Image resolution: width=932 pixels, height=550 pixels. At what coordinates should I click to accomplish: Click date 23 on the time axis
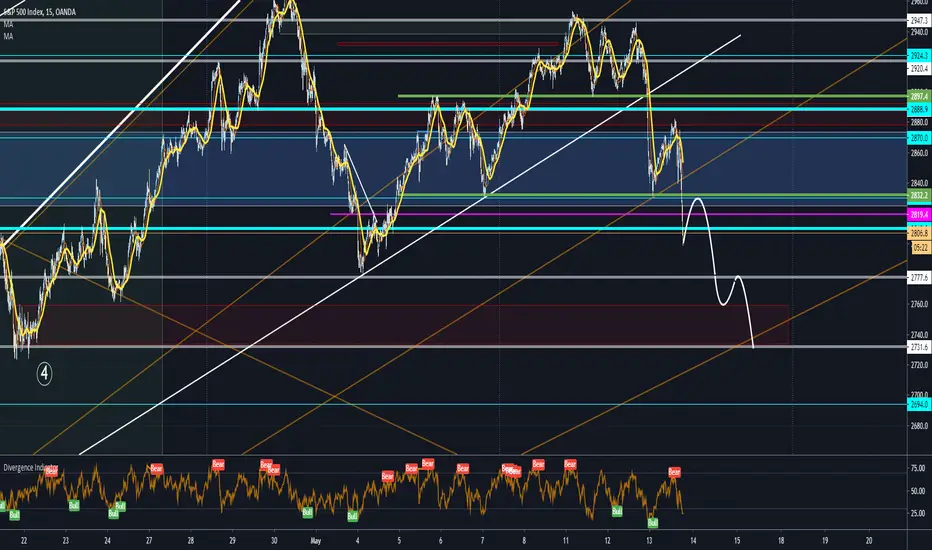pos(65,540)
